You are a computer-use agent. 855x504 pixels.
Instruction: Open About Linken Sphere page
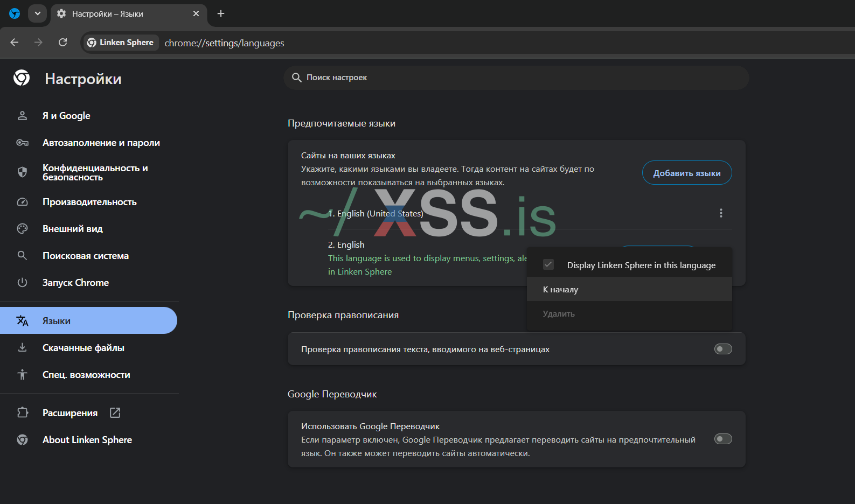coord(87,440)
